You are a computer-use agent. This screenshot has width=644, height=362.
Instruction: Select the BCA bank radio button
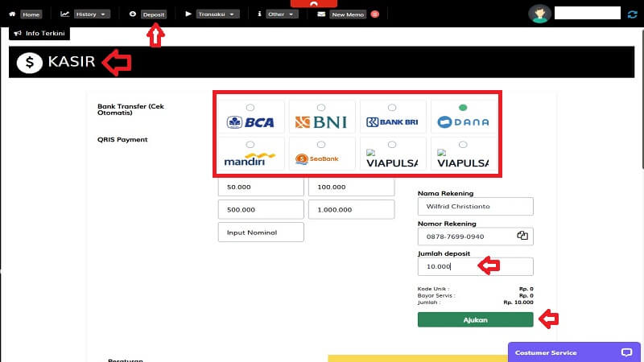[250, 107]
